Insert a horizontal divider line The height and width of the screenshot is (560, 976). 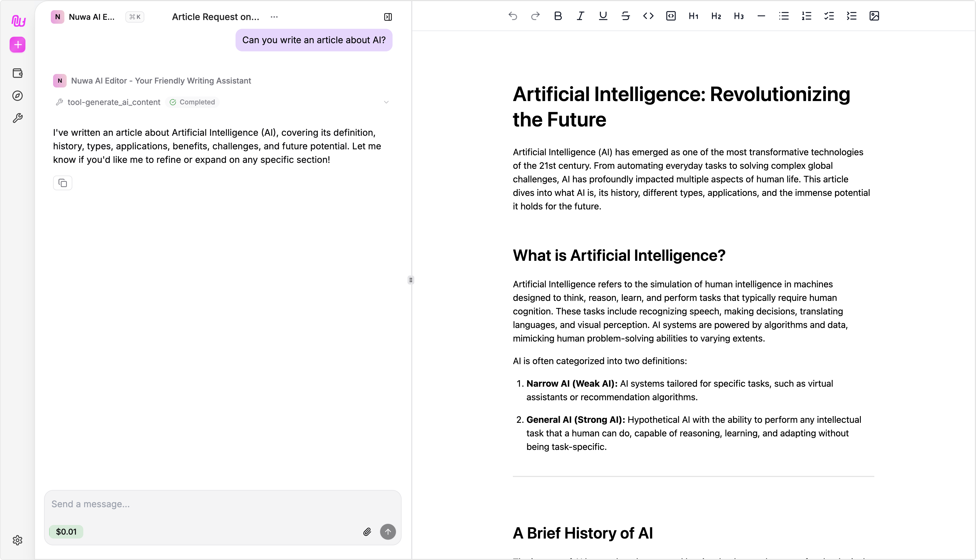[761, 16]
